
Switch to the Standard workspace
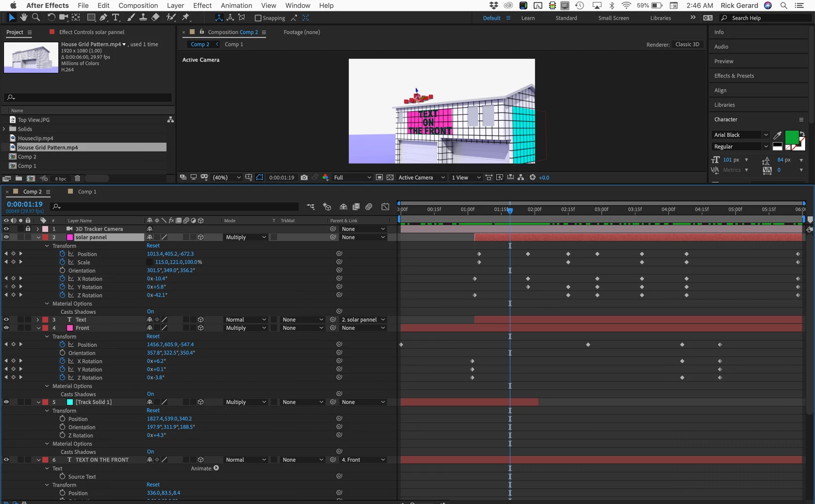[x=566, y=18]
